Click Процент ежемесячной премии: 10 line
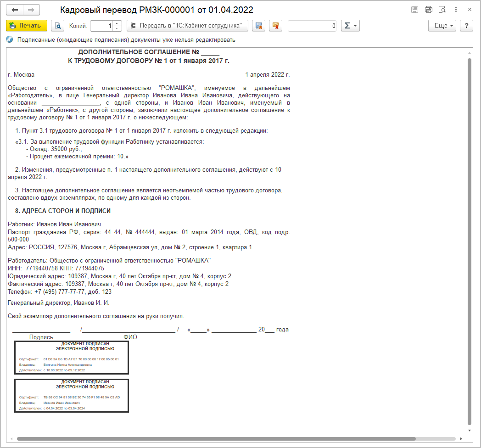481x448 pixels. (x=77, y=157)
